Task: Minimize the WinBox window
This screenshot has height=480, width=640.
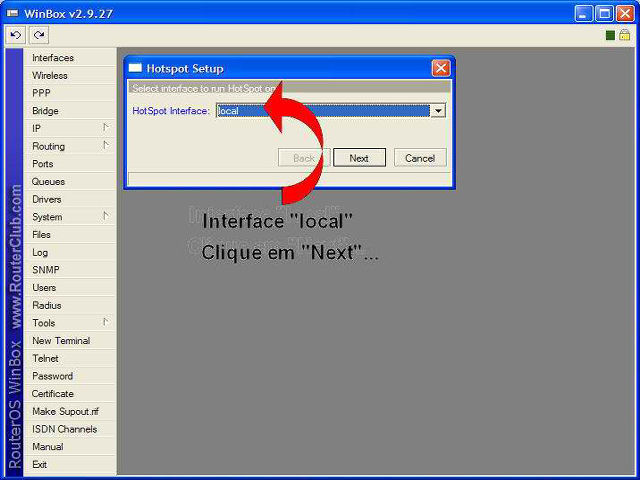Action: click(x=584, y=13)
